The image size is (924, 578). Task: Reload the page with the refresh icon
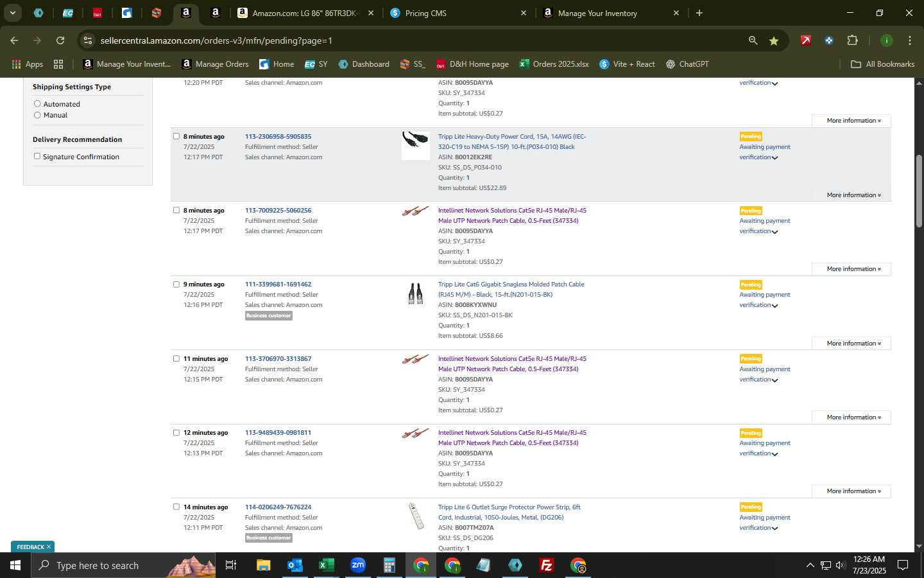[x=60, y=40]
